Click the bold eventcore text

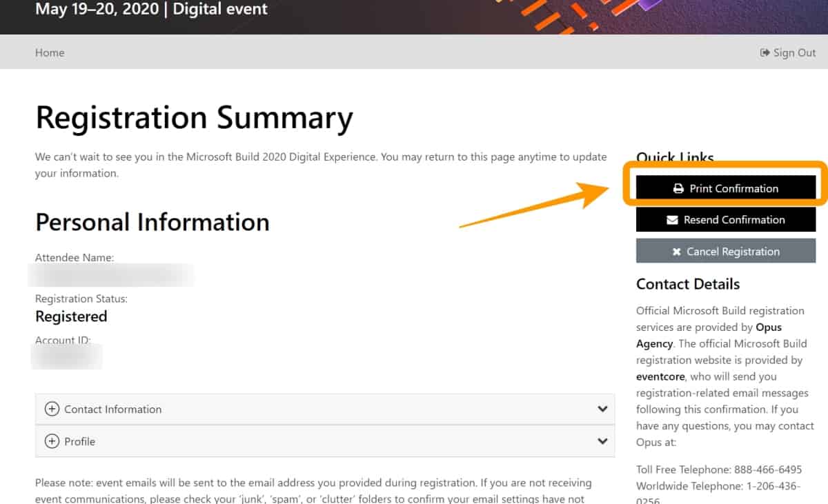[660, 376]
